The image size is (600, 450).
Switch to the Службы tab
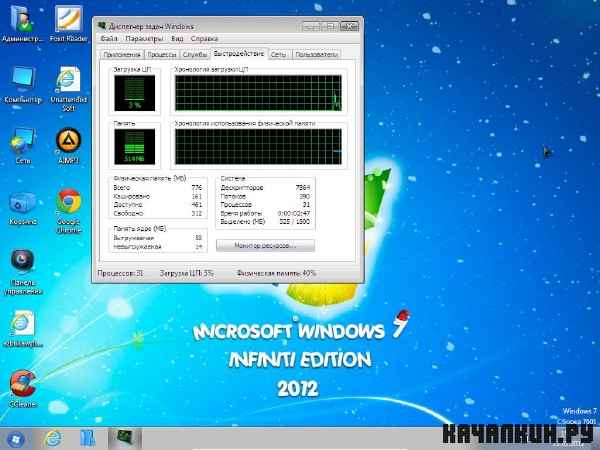[195, 55]
